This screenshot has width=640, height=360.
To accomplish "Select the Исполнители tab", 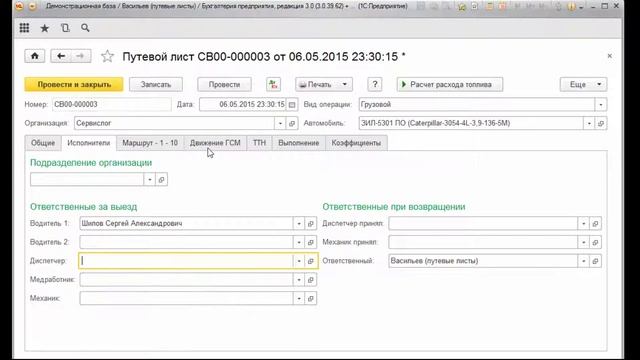I will click(x=89, y=143).
